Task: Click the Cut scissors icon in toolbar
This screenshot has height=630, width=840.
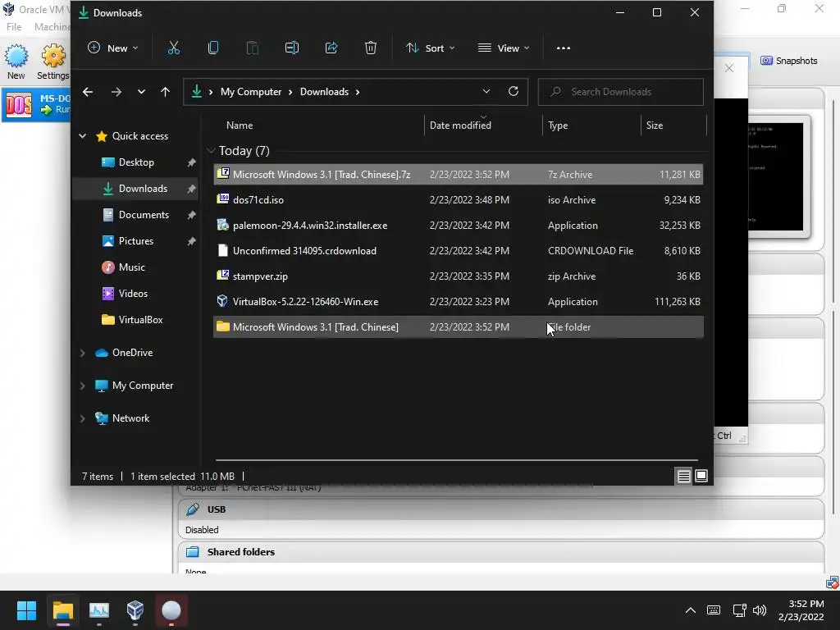Action: tap(174, 48)
